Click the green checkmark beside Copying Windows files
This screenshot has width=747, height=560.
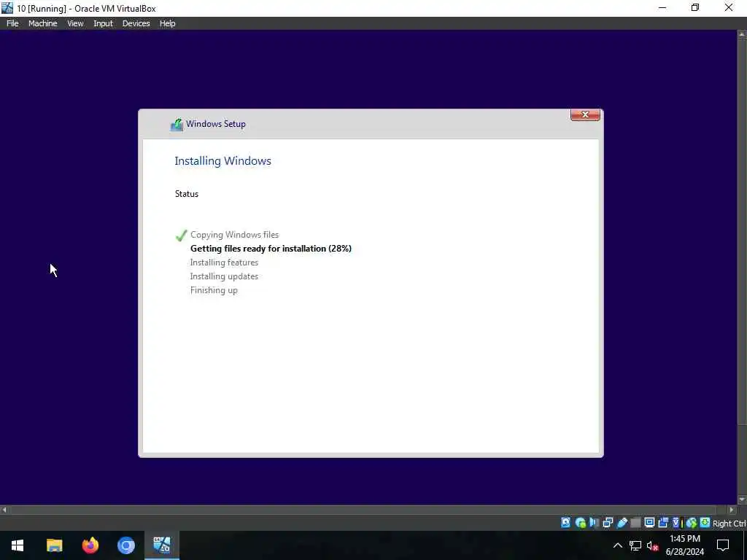pos(181,235)
